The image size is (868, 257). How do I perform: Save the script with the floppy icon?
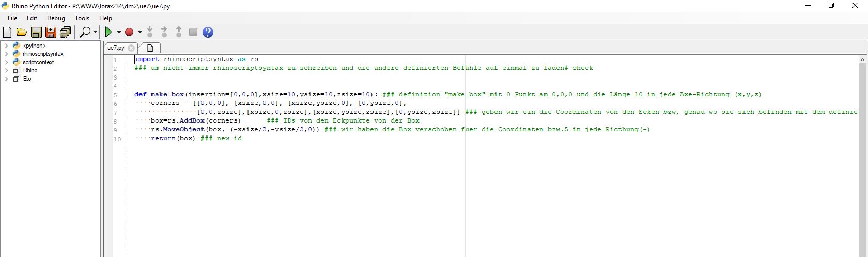36,33
